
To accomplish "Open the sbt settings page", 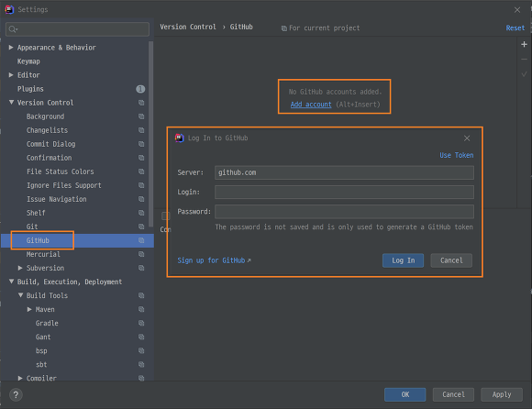I will click(x=41, y=365).
